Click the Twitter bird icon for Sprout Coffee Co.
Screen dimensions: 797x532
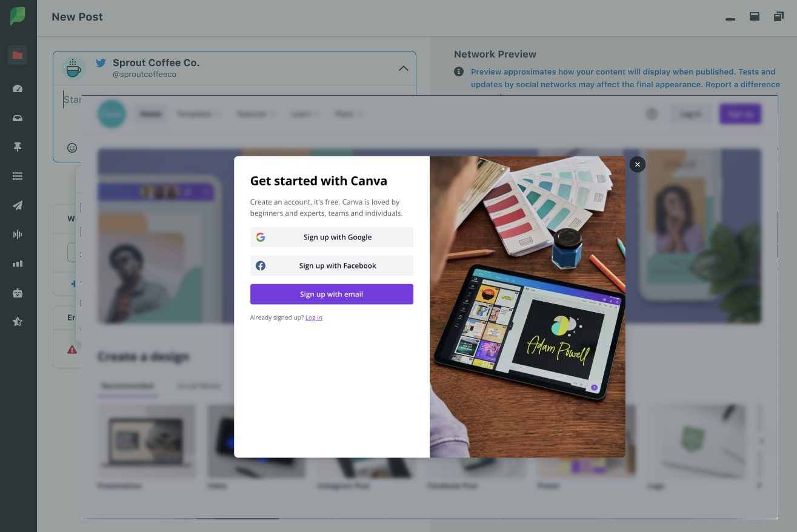point(101,62)
